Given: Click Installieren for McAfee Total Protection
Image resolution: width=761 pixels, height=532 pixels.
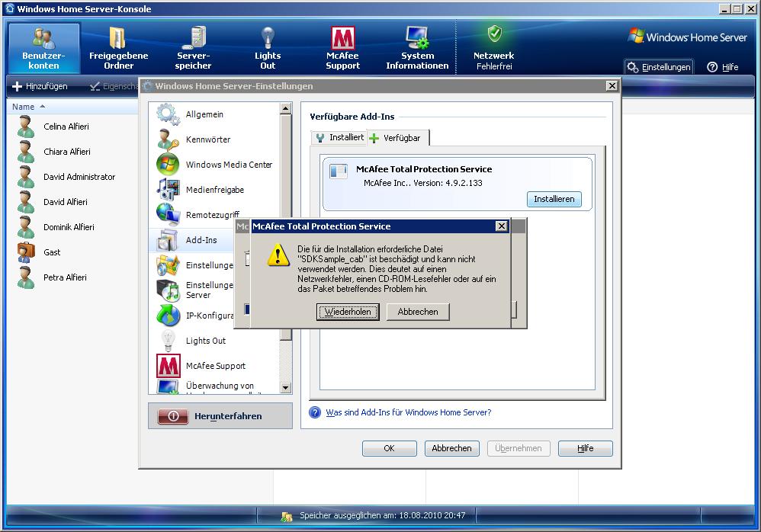Looking at the screenshot, I should click(x=554, y=200).
